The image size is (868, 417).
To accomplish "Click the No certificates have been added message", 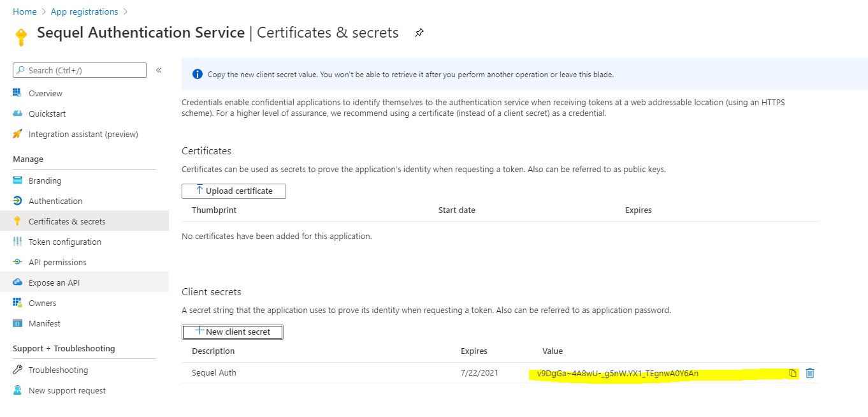I will click(277, 236).
